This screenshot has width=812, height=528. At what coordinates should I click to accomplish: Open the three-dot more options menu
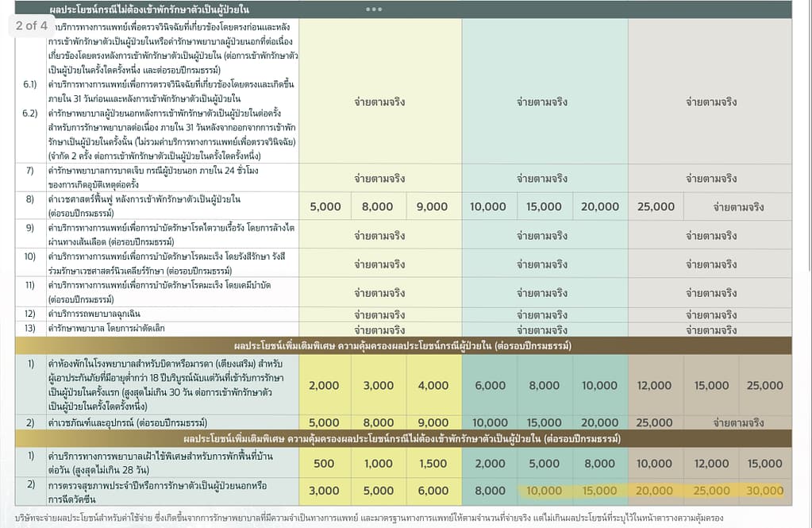[374, 10]
